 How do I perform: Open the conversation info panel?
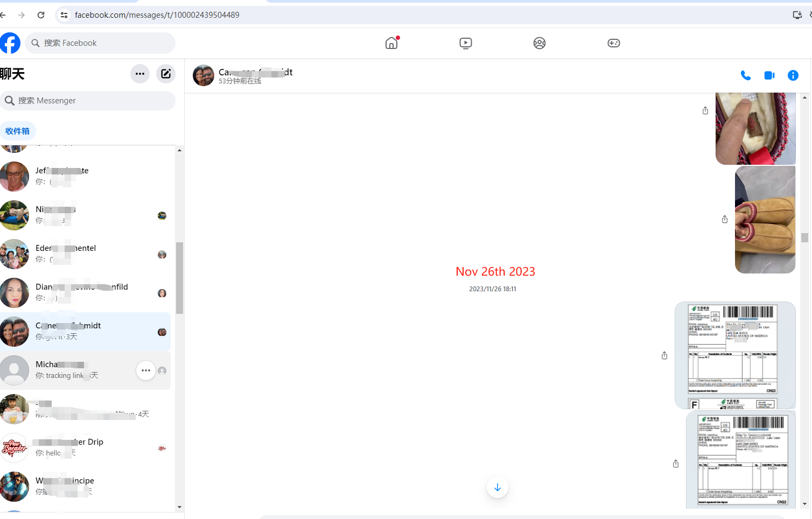[x=793, y=76]
